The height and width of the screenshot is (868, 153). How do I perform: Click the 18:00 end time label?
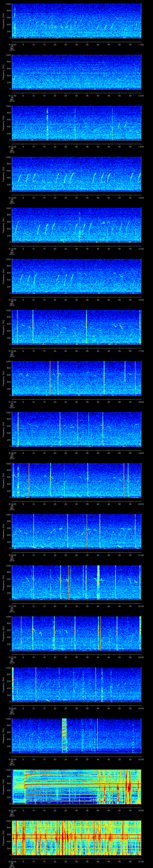(x=141, y=402)
